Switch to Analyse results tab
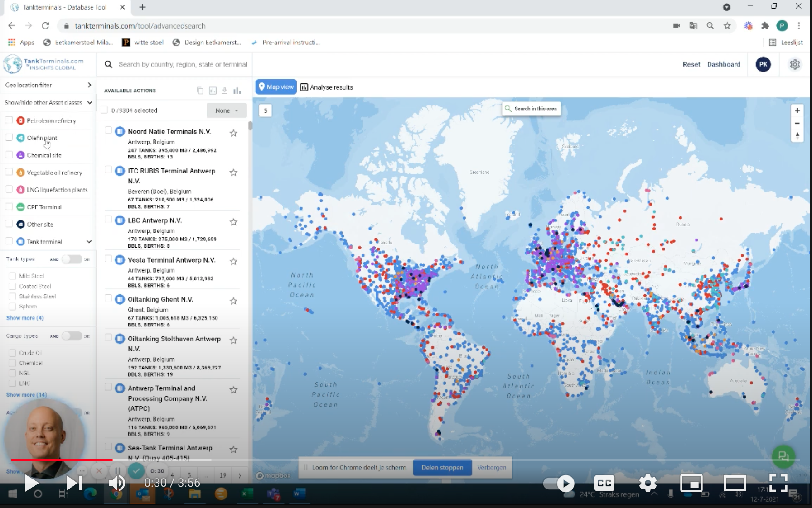This screenshot has width=812, height=508. 327,87
